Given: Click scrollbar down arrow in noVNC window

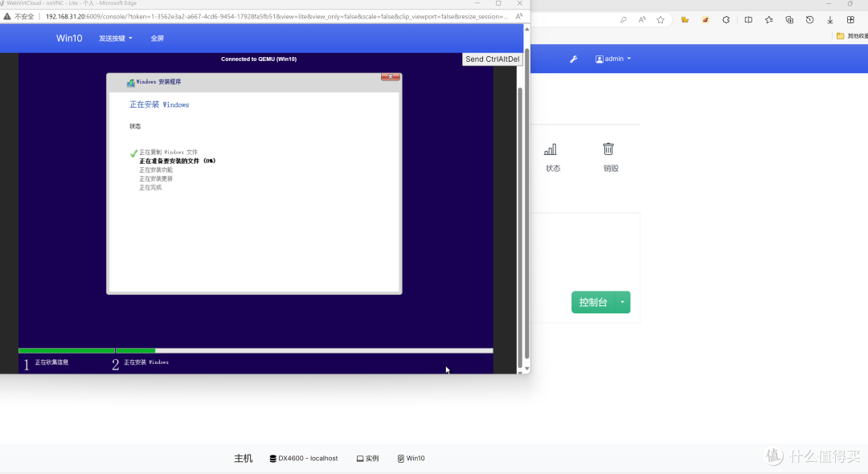Looking at the screenshot, I should 526,369.
